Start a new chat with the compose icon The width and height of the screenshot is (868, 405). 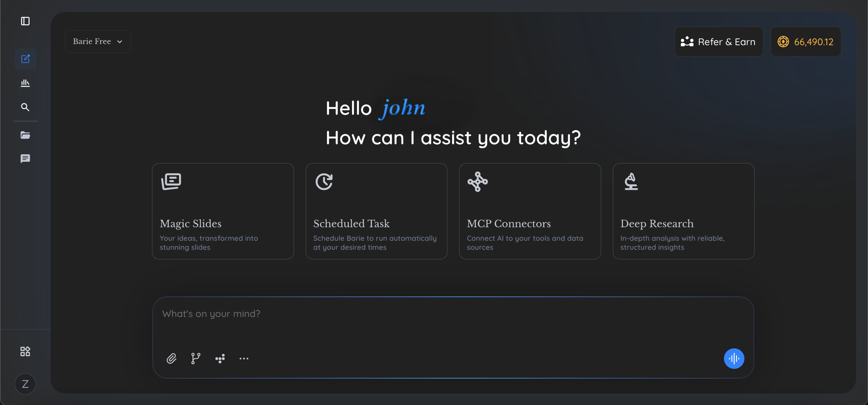[x=25, y=59]
